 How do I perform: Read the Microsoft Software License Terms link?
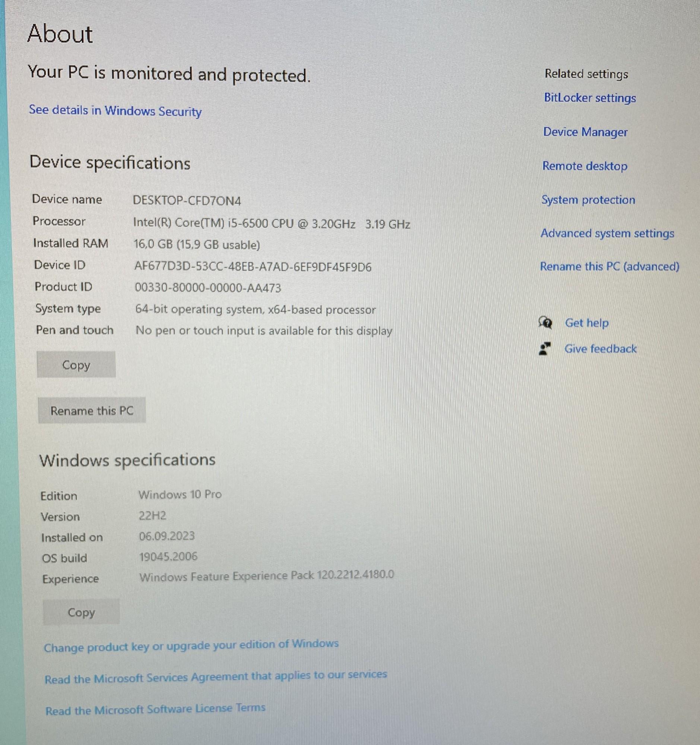(155, 709)
